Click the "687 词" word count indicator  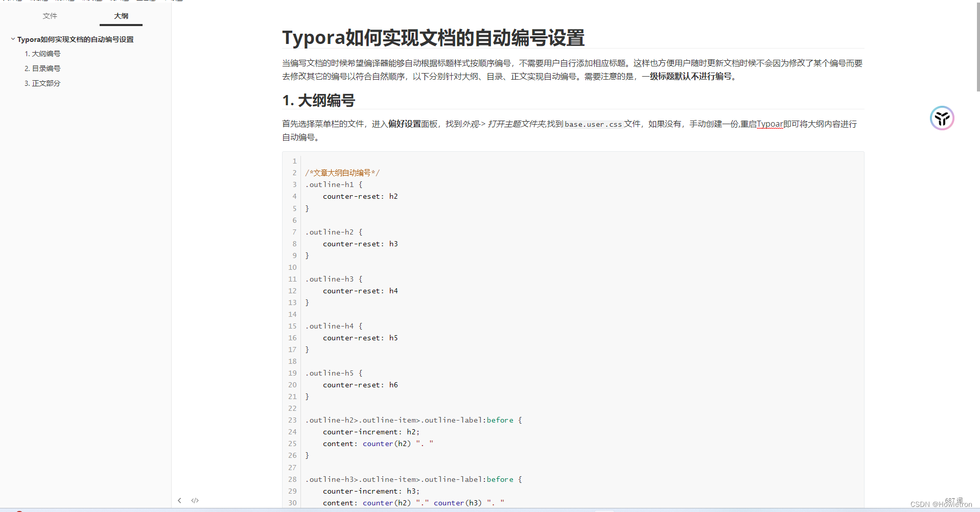953,500
